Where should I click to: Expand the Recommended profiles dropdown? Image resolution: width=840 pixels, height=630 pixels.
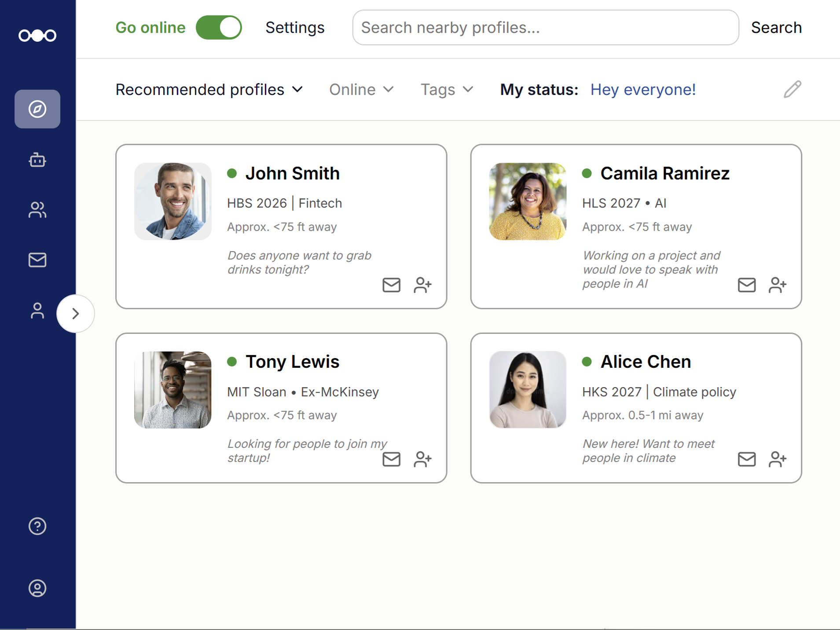pos(209,90)
